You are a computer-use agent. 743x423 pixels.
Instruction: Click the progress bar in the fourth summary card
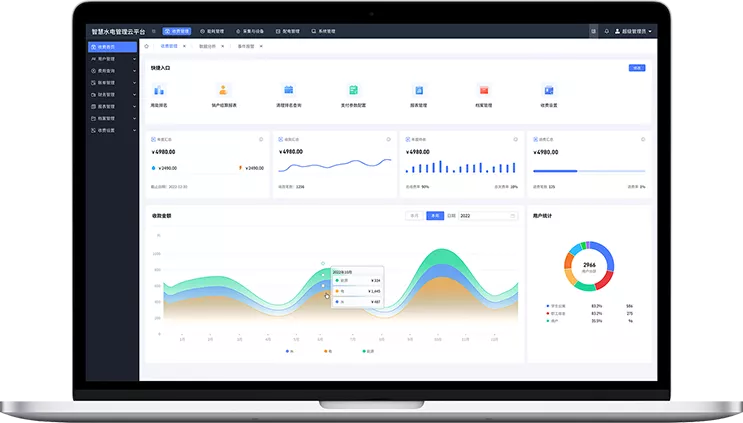(589, 171)
